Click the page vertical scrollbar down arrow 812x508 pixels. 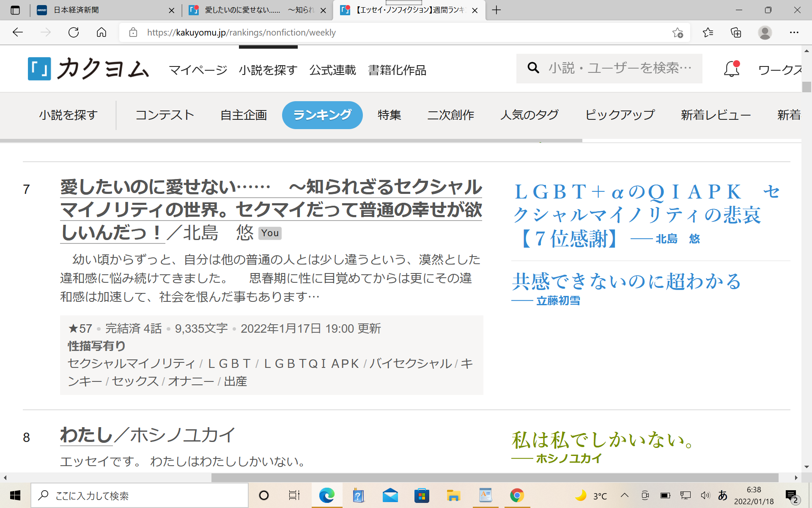click(807, 467)
